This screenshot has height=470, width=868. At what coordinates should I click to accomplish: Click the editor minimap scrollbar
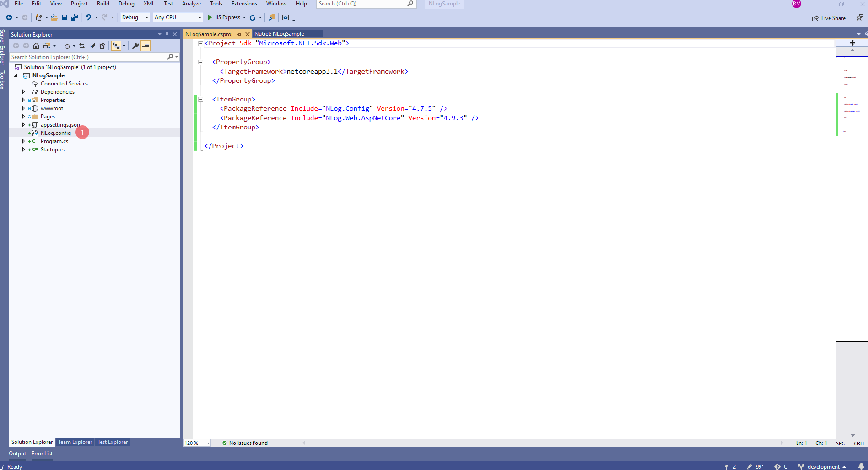tap(852, 198)
